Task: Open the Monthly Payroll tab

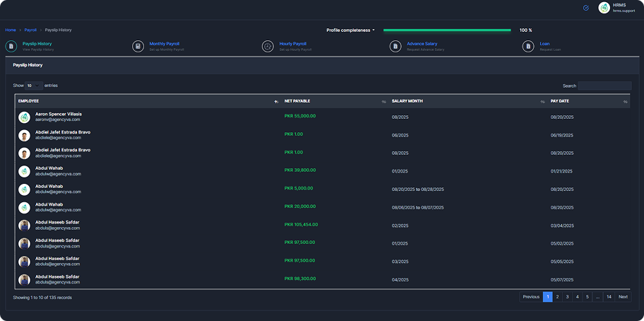Action: point(165,44)
